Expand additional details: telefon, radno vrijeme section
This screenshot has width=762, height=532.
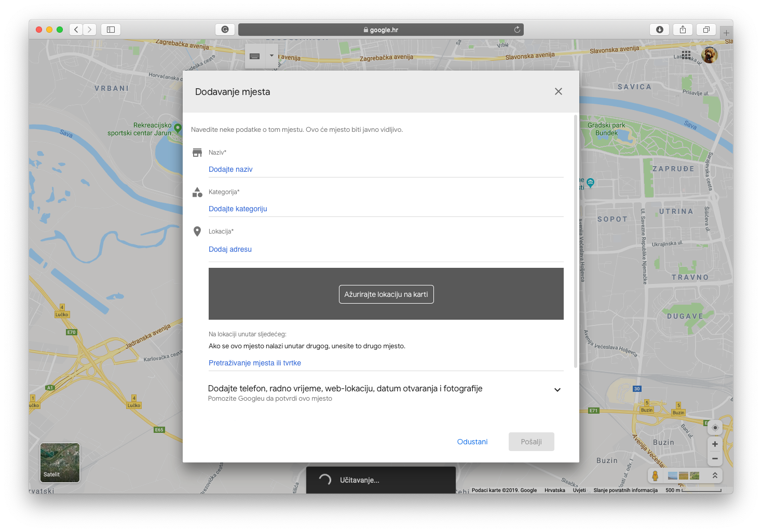[x=557, y=390]
